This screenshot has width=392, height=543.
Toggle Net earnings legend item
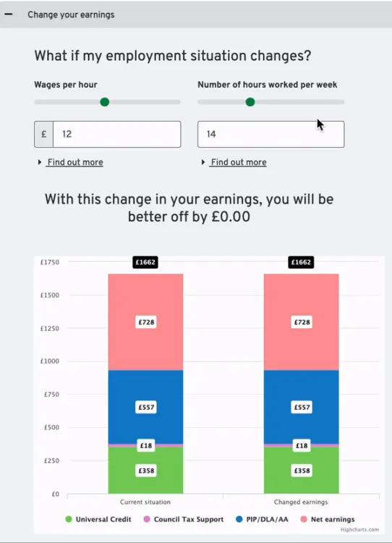(328, 519)
